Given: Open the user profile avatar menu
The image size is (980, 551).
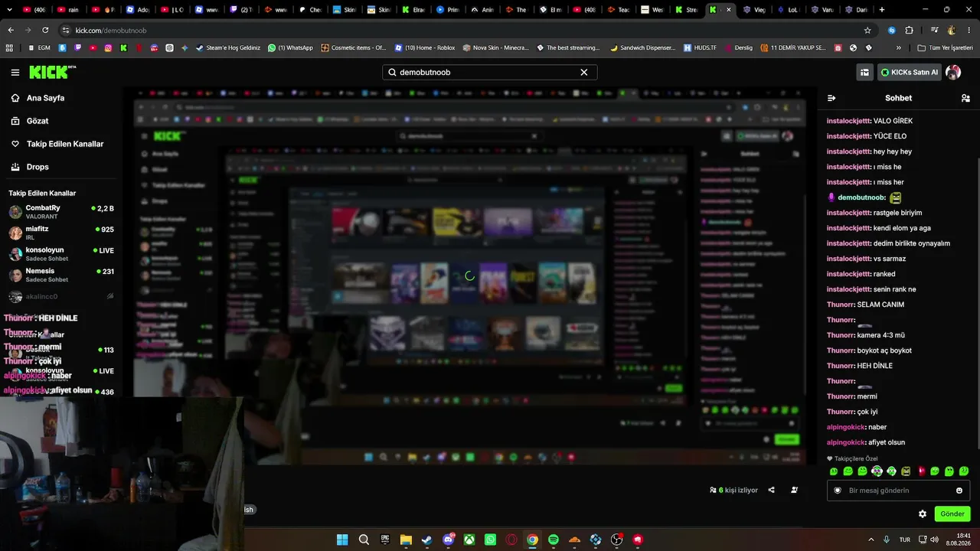Looking at the screenshot, I should (x=953, y=73).
